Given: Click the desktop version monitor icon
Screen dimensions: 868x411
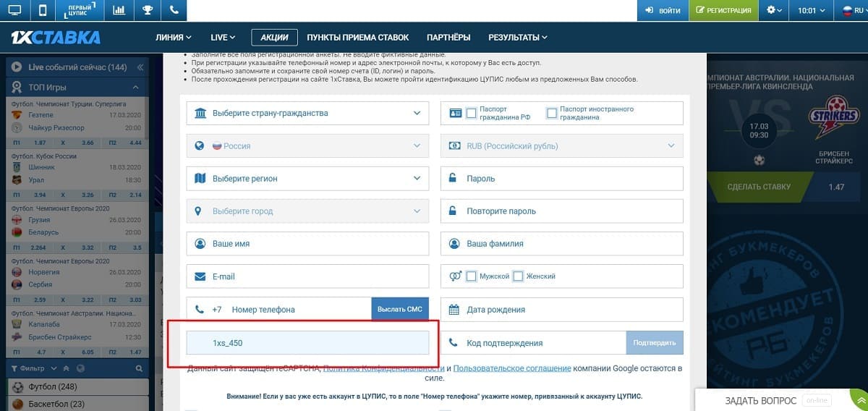Looking at the screenshot, I should point(14,10).
